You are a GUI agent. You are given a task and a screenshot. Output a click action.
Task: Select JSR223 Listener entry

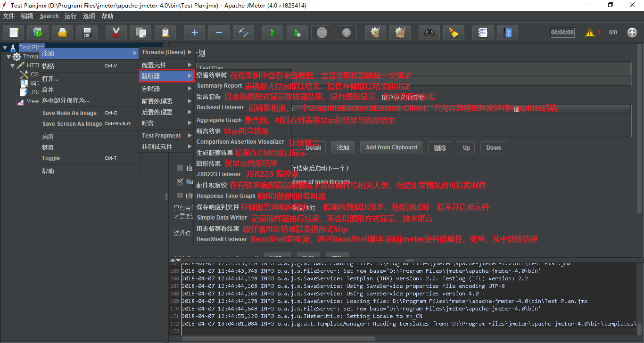click(x=219, y=174)
